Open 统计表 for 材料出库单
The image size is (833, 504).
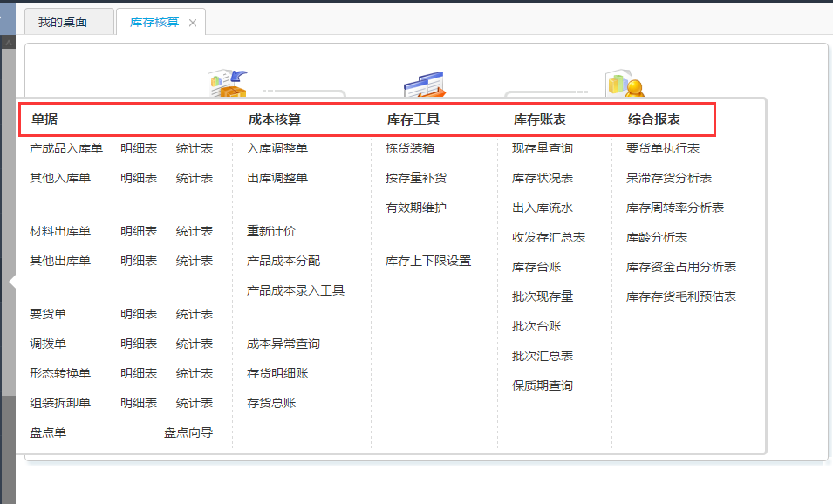tap(194, 231)
